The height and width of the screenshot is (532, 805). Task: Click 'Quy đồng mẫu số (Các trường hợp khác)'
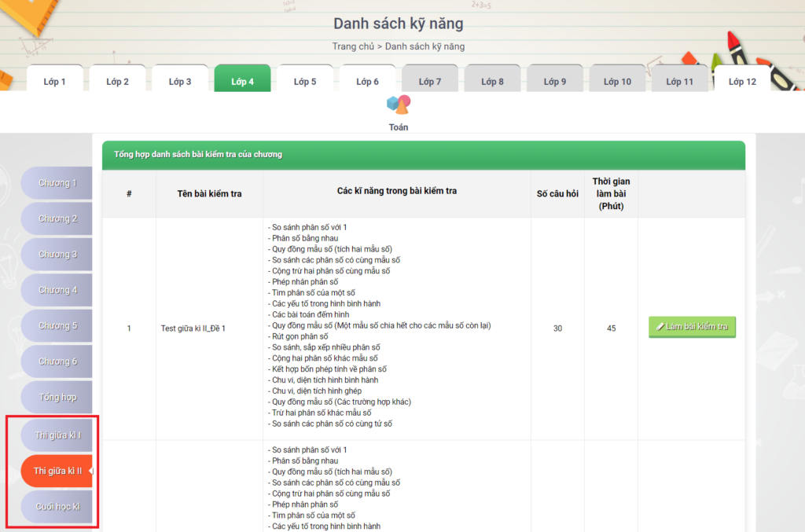[x=340, y=402]
